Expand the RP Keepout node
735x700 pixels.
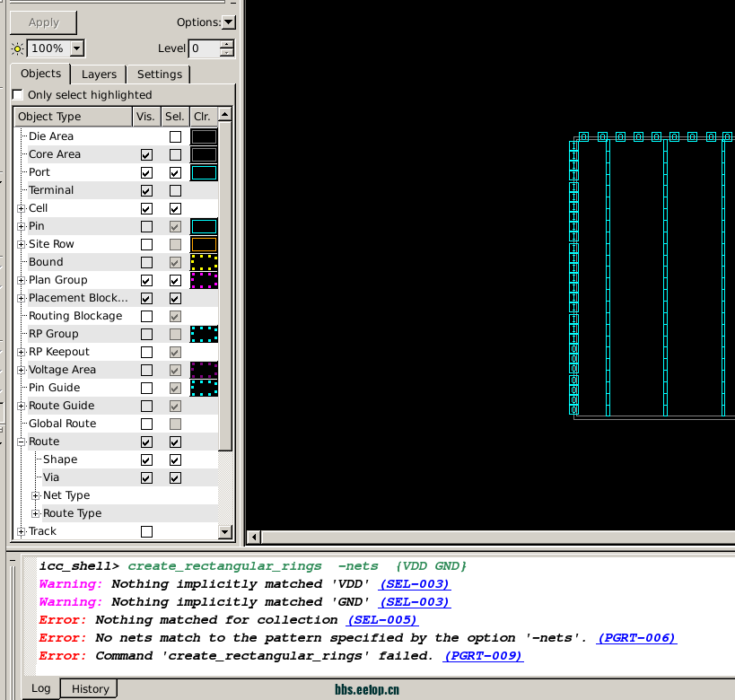click(22, 352)
